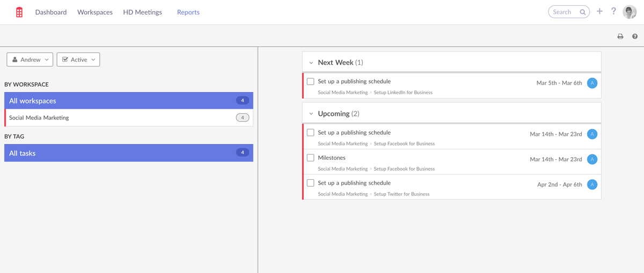644x273 pixels.
Task: Open the Milestones task title
Action: click(332, 158)
